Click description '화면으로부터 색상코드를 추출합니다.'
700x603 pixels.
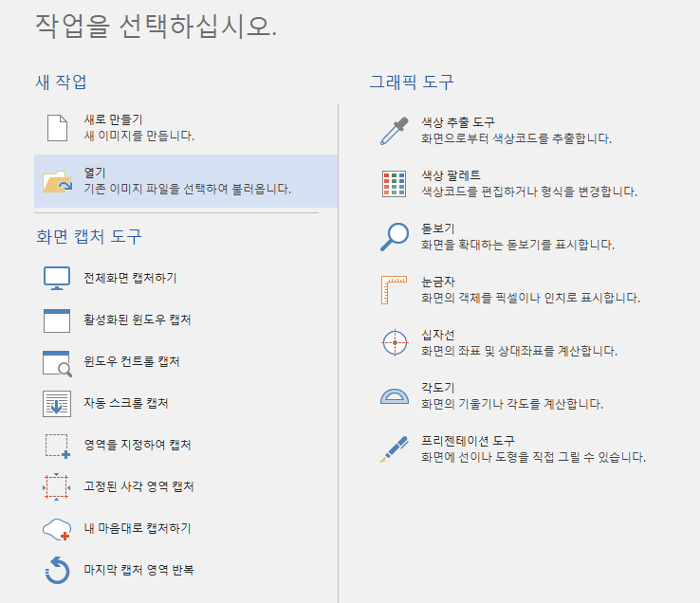pyautogui.click(x=517, y=138)
